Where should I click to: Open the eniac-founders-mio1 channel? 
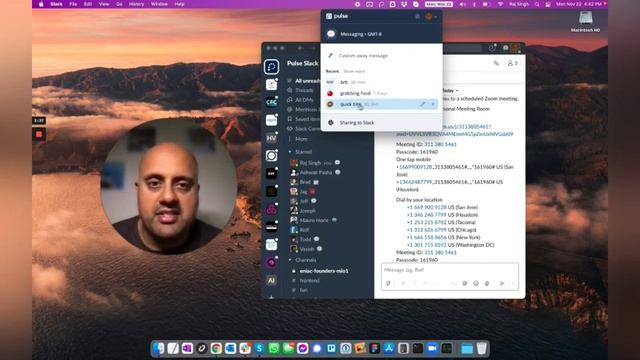coord(324,271)
